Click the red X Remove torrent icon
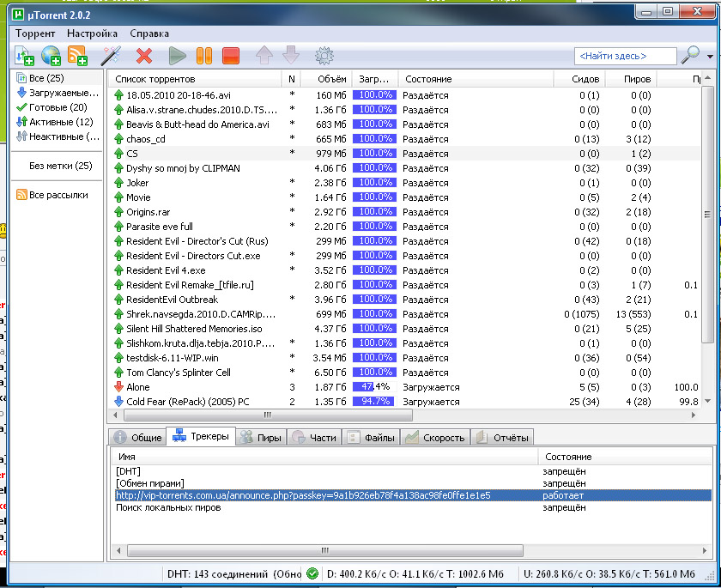Viewport: 721px width, 588px height. pyautogui.click(x=144, y=56)
